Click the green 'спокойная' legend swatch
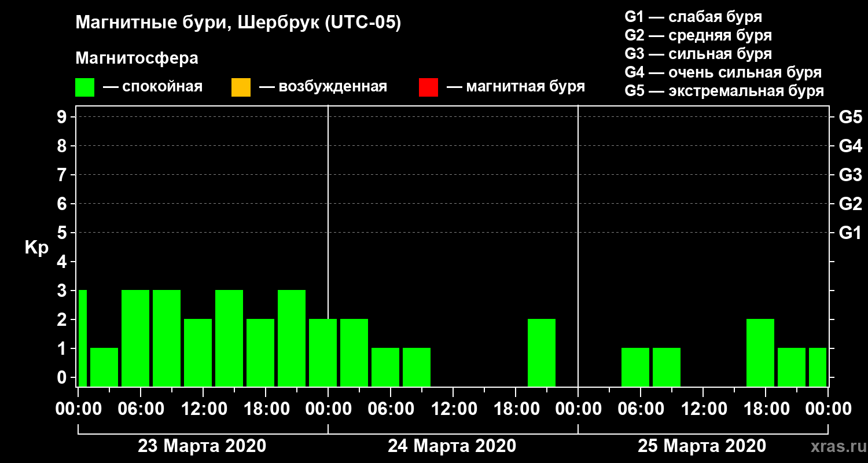Screen dimensions: 868x463 85,87
